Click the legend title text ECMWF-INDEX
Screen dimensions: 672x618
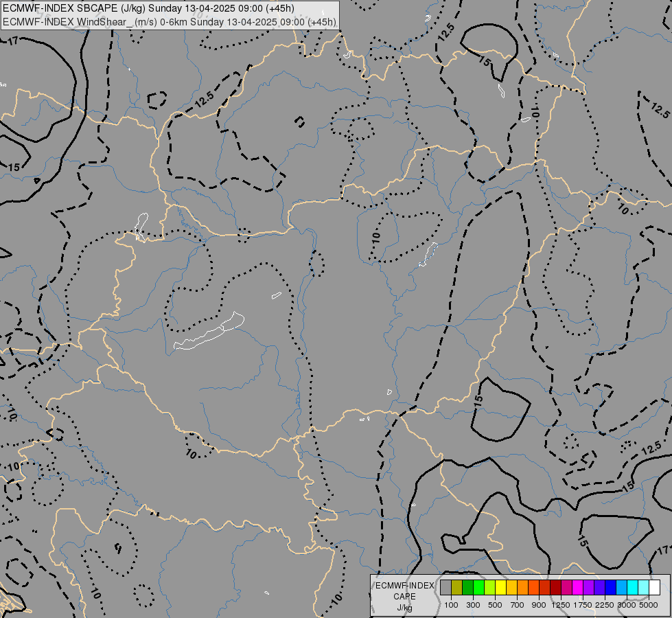404,586
